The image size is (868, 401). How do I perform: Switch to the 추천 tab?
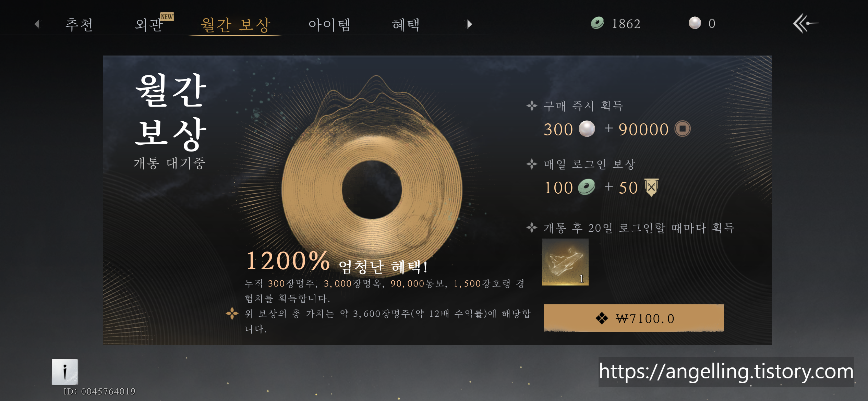pyautogui.click(x=79, y=24)
